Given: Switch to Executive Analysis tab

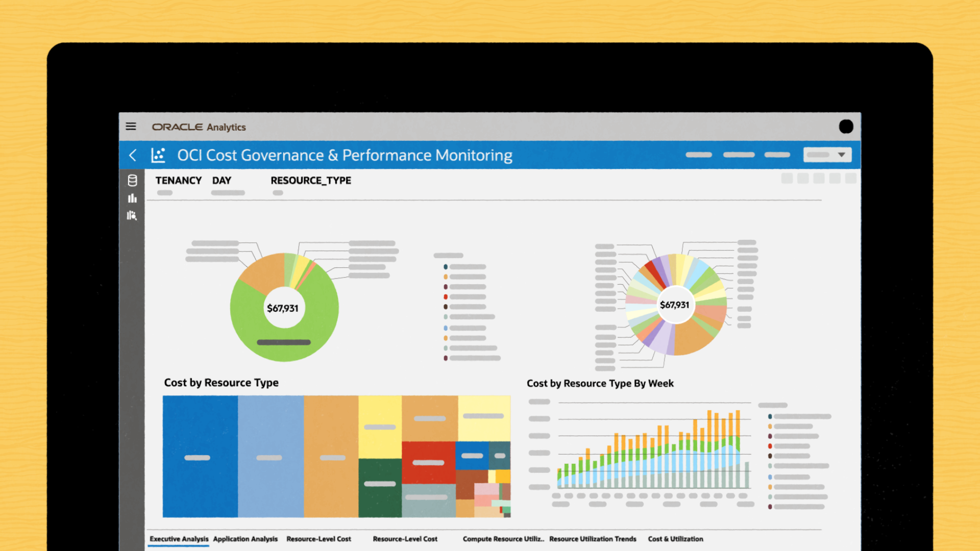Looking at the screenshot, I should pyautogui.click(x=179, y=539).
